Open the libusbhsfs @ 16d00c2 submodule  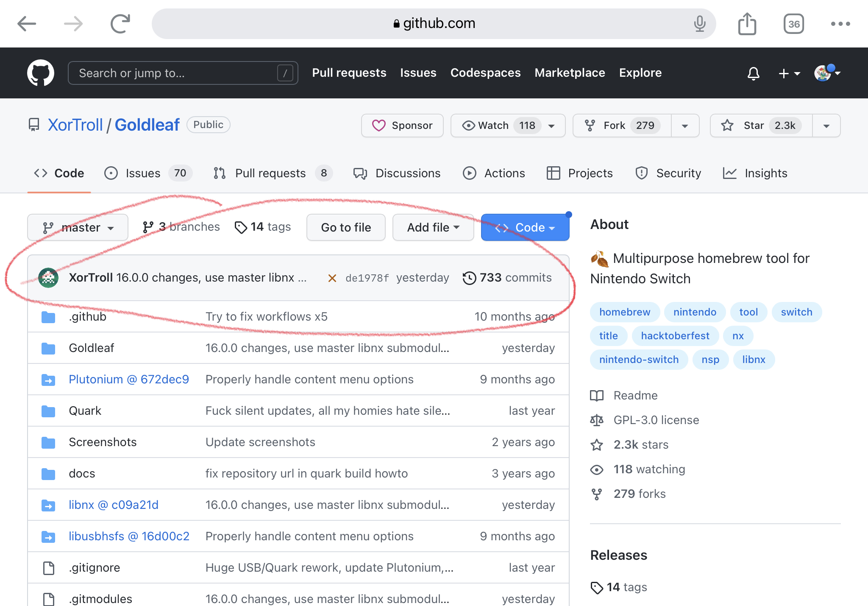coord(129,536)
